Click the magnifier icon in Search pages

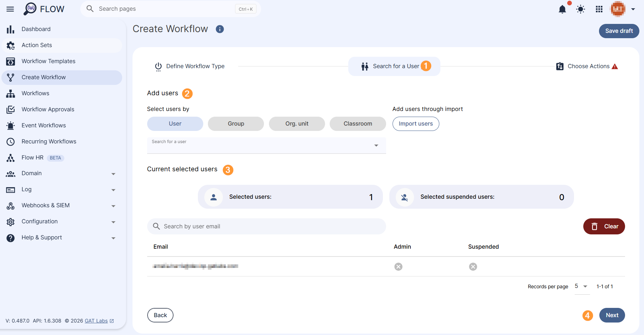(x=90, y=9)
